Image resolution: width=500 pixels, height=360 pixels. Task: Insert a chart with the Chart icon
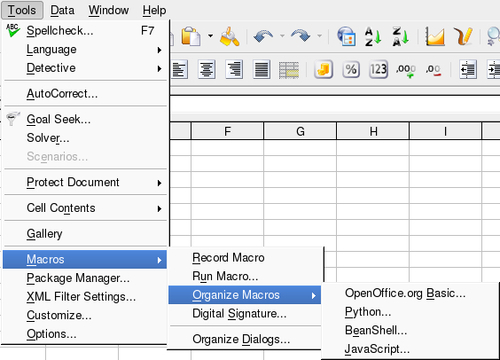[435, 36]
